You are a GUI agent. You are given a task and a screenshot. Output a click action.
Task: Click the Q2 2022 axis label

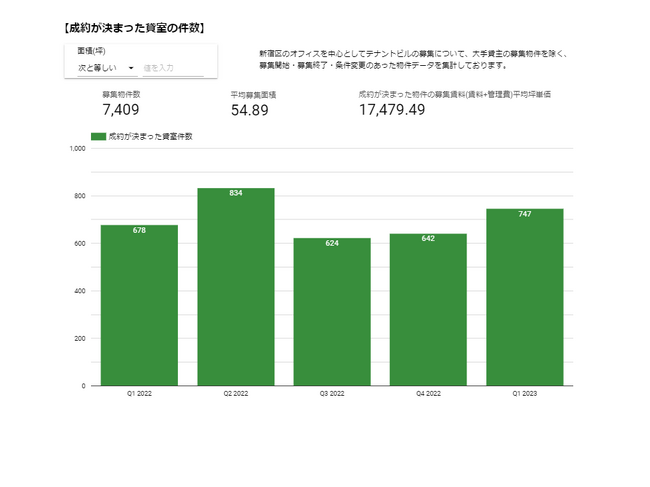(236, 395)
